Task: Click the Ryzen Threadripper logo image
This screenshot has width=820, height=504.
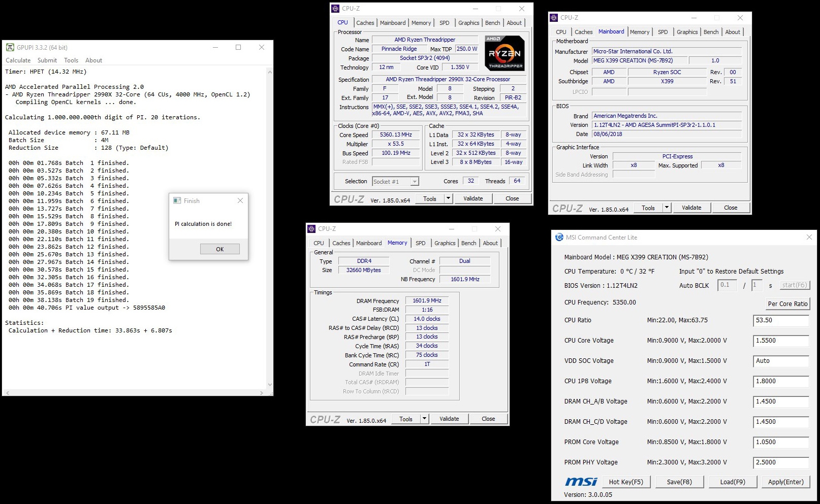Action: [504, 53]
